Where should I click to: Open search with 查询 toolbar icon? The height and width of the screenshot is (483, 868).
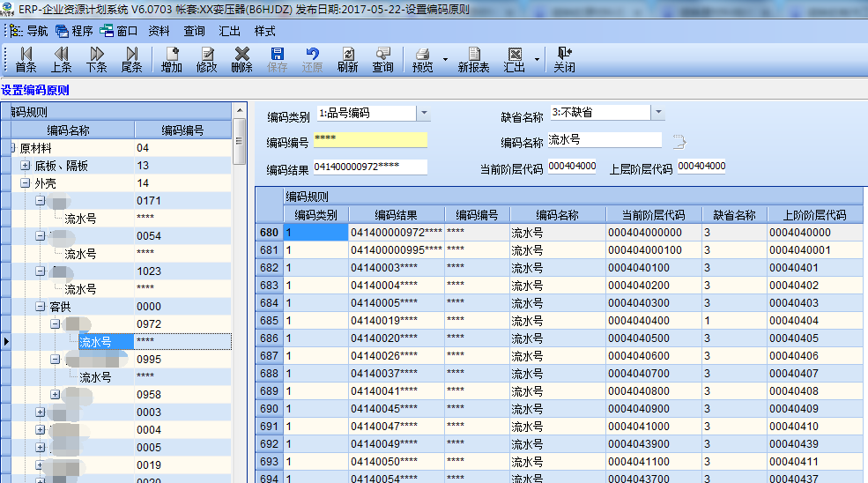click(x=382, y=60)
